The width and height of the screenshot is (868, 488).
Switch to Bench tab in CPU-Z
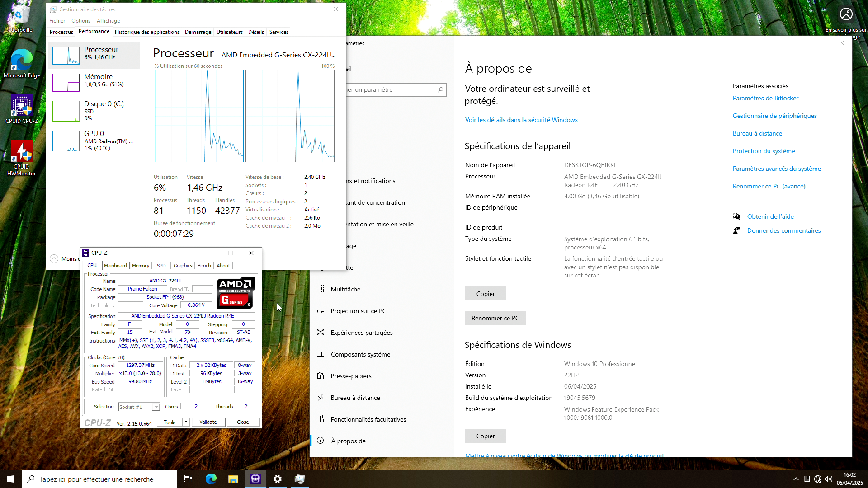pyautogui.click(x=204, y=266)
